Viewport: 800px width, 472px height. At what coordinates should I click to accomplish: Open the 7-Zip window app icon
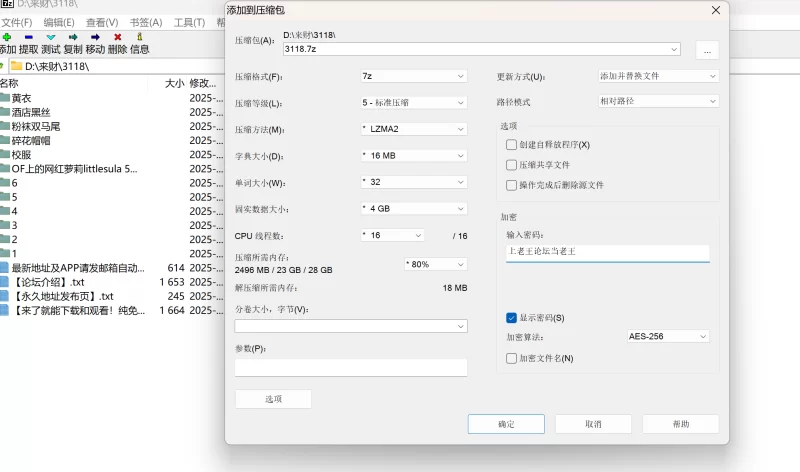pos(7,4)
